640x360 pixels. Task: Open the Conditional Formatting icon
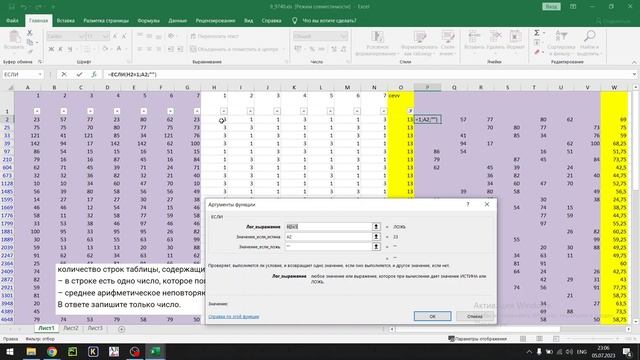377,37
